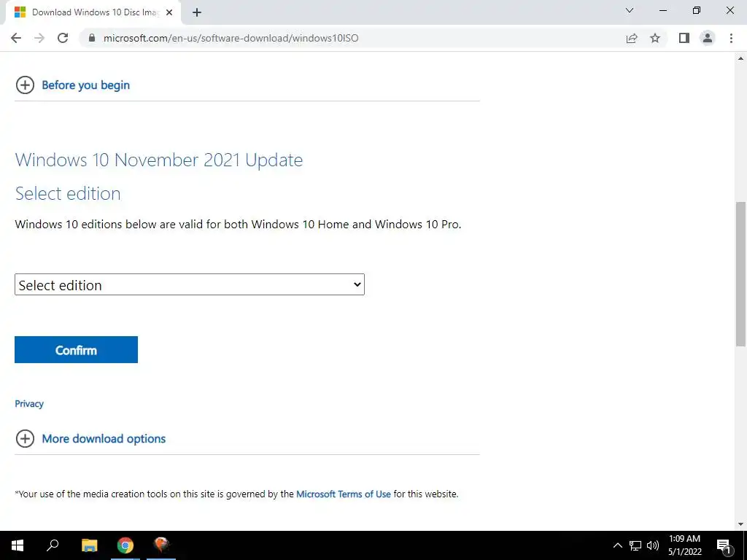Image resolution: width=747 pixels, height=560 pixels.
Task: Go back to the previous page
Action: pos(16,38)
